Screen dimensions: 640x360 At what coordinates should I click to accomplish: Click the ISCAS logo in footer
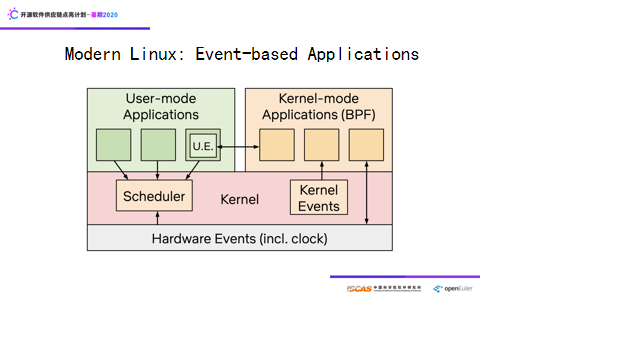click(384, 289)
